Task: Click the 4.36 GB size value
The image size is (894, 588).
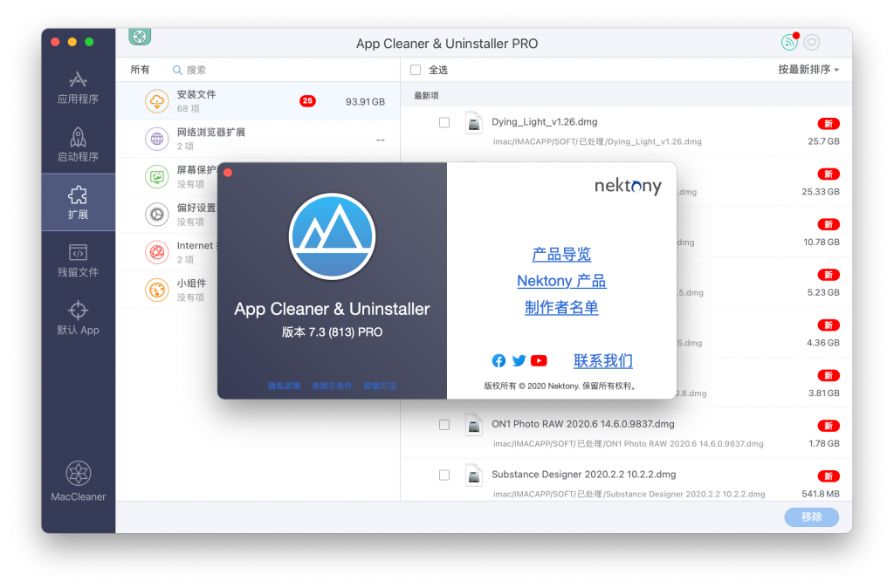Action: pyautogui.click(x=823, y=343)
